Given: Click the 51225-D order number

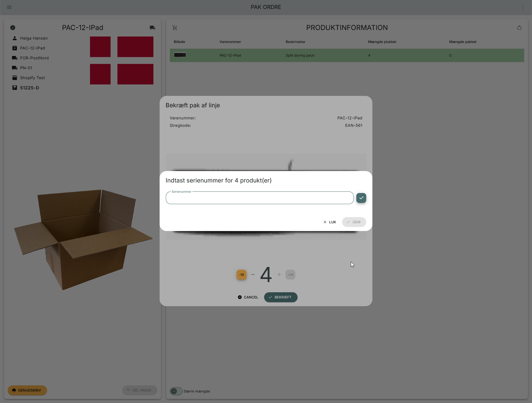Looking at the screenshot, I should [x=29, y=88].
